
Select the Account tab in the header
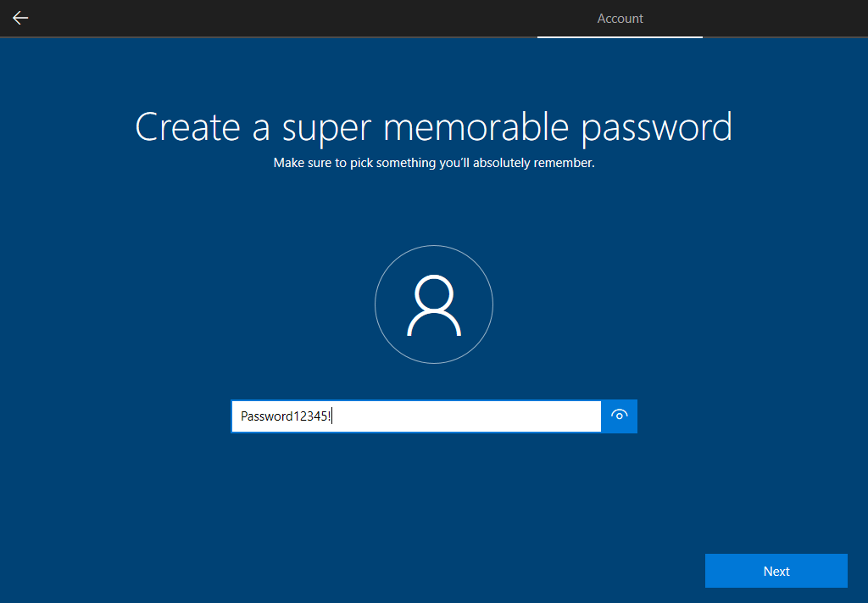[x=620, y=19]
